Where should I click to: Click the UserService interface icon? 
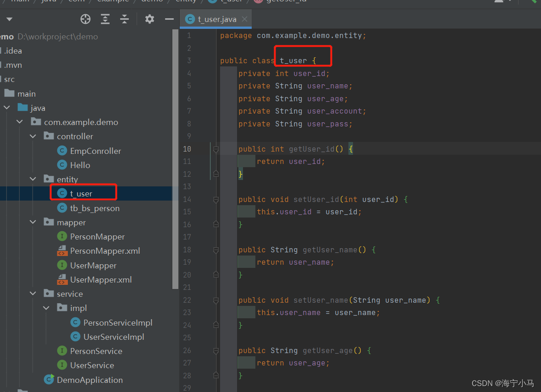(x=62, y=365)
